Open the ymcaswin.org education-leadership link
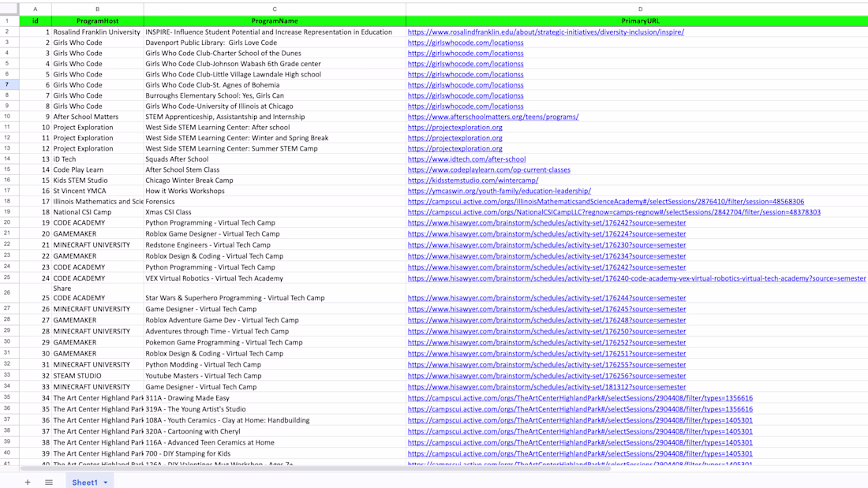Screen dimensions: 868x488 pos(499,191)
